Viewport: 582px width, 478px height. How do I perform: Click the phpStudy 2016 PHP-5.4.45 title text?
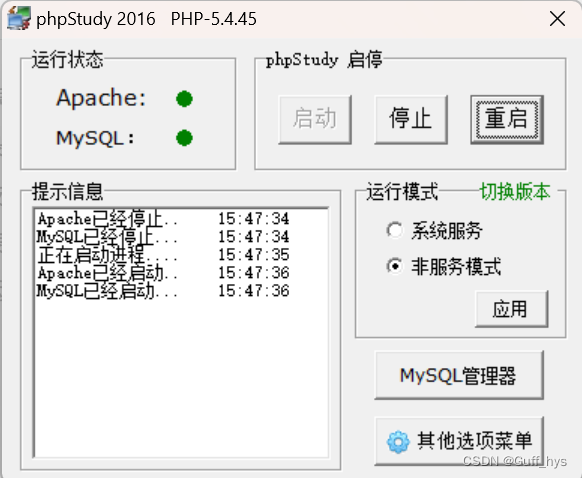click(146, 19)
